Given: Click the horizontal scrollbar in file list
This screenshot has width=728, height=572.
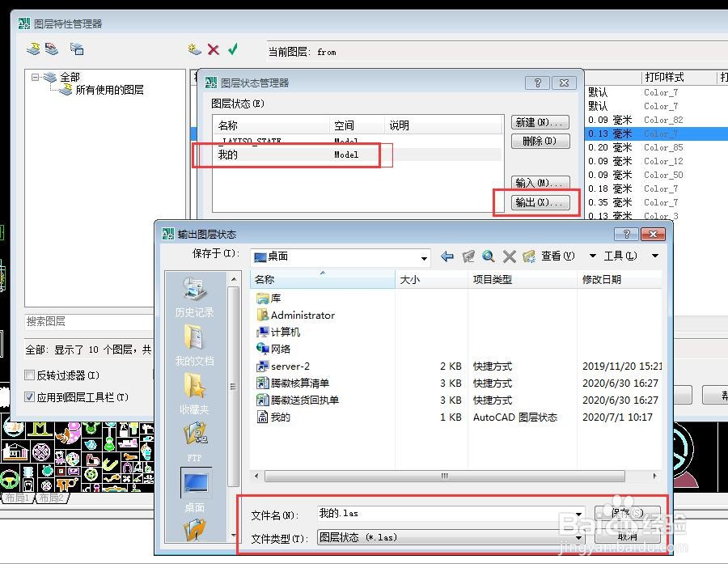Looking at the screenshot, I should pyautogui.click(x=445, y=476).
